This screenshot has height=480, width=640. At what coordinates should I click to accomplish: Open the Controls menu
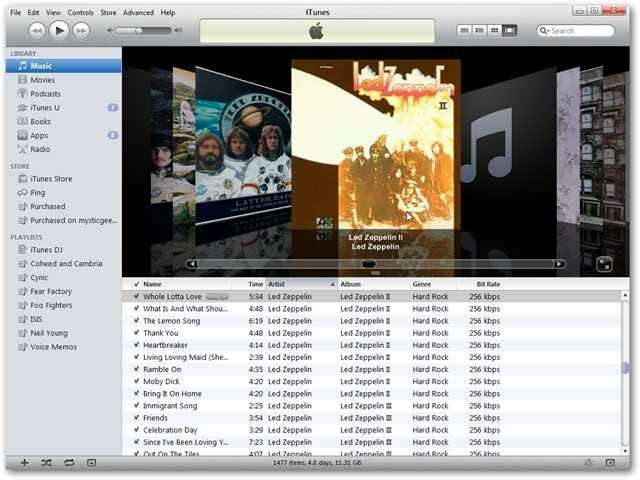pyautogui.click(x=80, y=13)
